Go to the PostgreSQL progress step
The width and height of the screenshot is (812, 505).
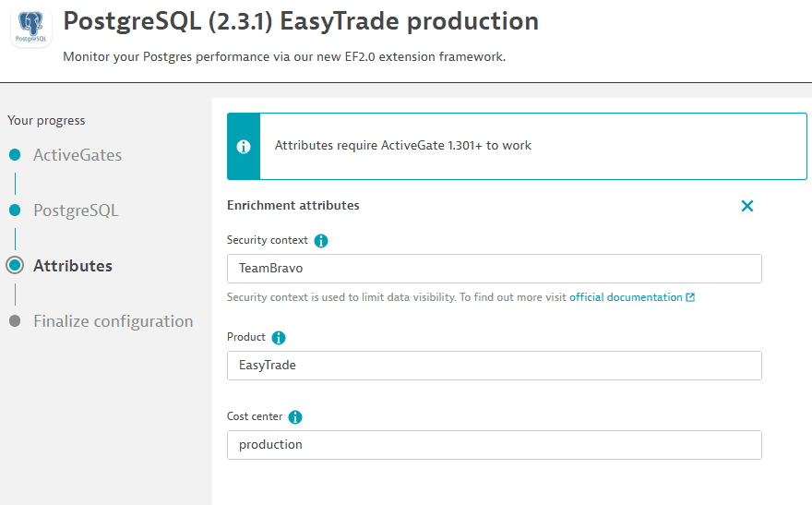tap(76, 210)
